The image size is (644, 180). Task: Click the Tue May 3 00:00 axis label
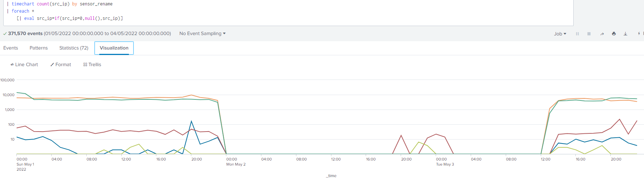pyautogui.click(x=445, y=162)
